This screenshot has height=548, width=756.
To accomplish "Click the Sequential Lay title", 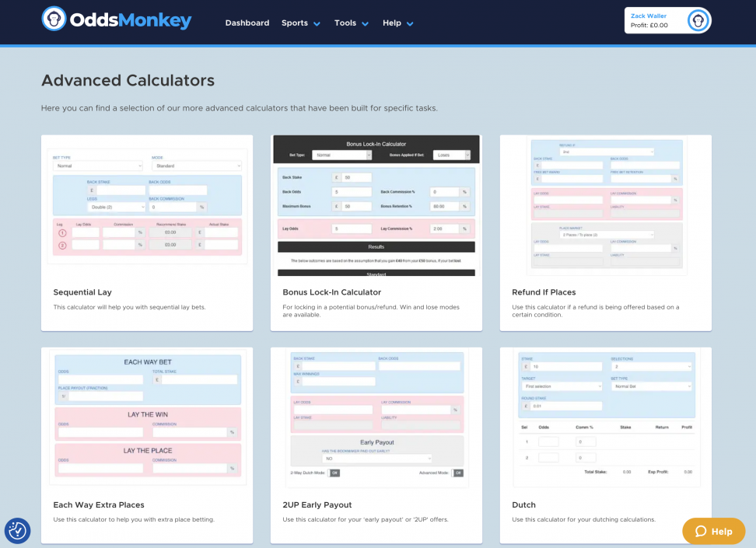I will coord(82,292).
